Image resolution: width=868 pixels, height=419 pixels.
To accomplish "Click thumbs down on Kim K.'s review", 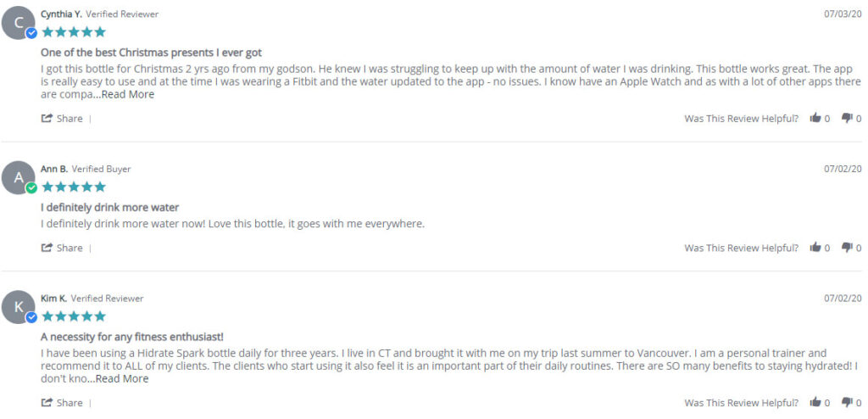I will [847, 402].
